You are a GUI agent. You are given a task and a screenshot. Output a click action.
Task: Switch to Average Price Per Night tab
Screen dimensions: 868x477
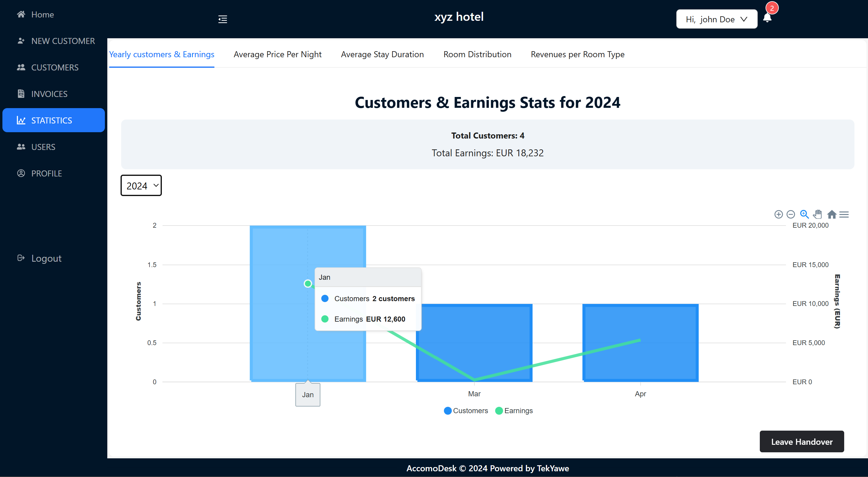coord(277,54)
